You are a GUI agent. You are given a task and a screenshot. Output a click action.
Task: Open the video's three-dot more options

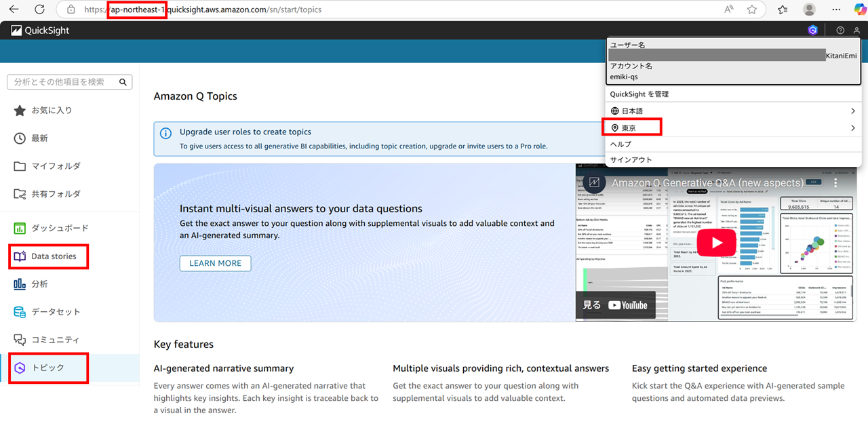coord(835,183)
